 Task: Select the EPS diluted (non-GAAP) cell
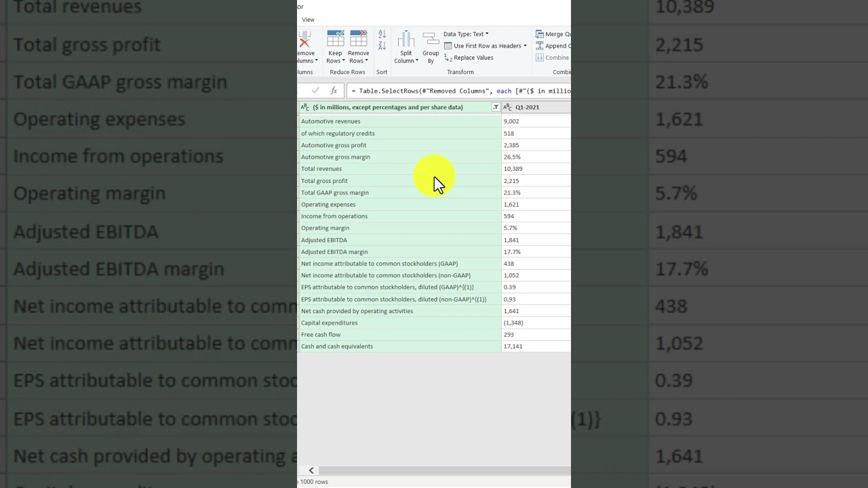[x=400, y=300]
